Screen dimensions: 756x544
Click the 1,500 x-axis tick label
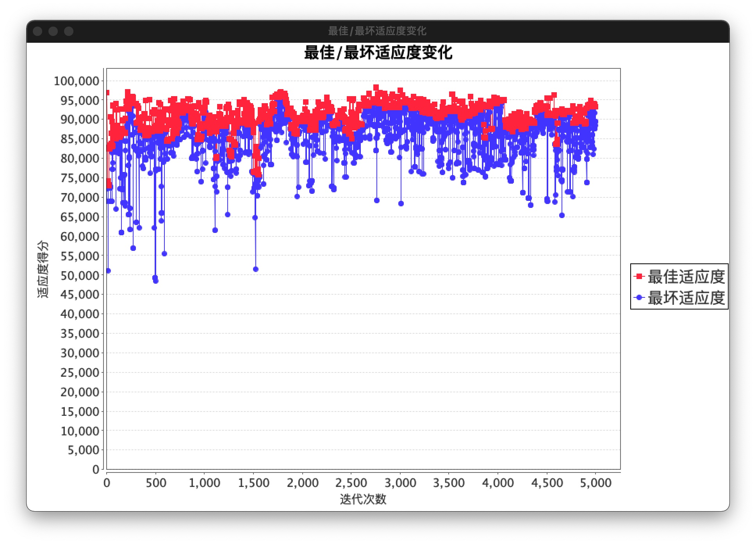pyautogui.click(x=254, y=483)
